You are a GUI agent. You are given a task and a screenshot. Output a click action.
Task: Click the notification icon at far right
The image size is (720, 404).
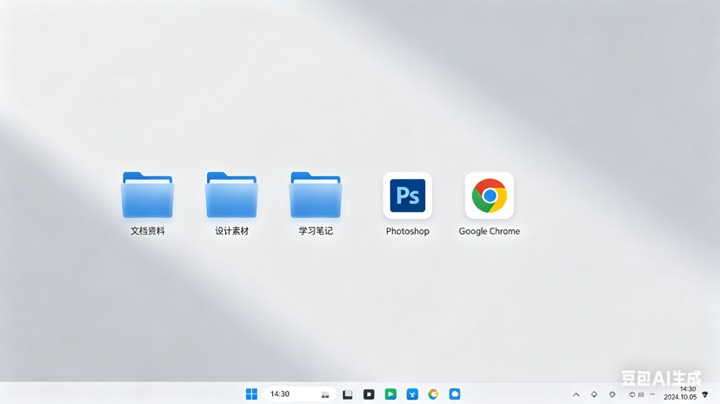[x=705, y=394]
